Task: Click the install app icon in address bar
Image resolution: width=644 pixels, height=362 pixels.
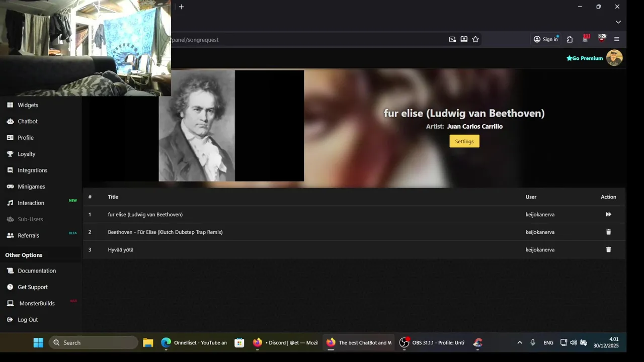Action: [464, 39]
